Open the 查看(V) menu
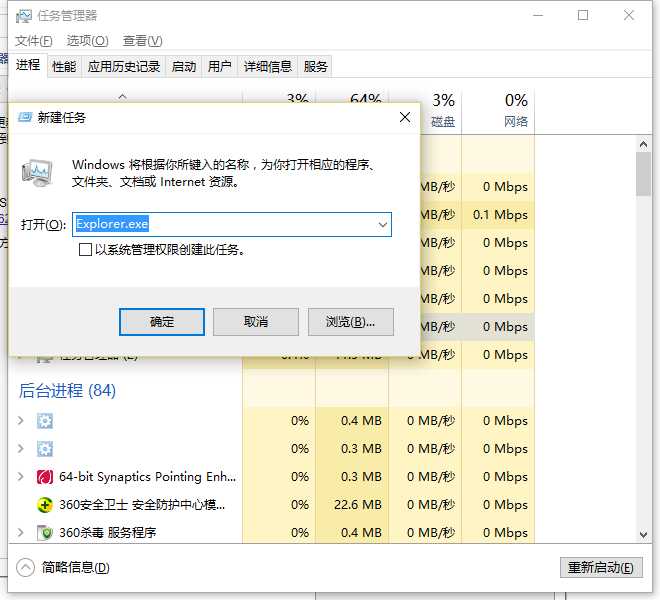 [142, 41]
